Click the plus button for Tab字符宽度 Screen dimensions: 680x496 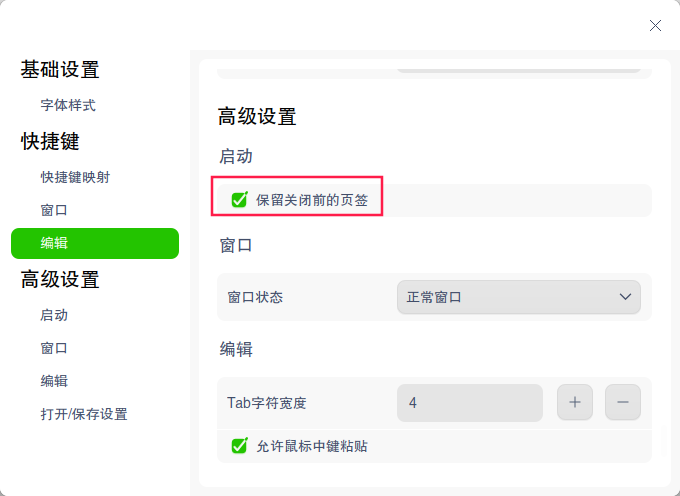coord(575,402)
